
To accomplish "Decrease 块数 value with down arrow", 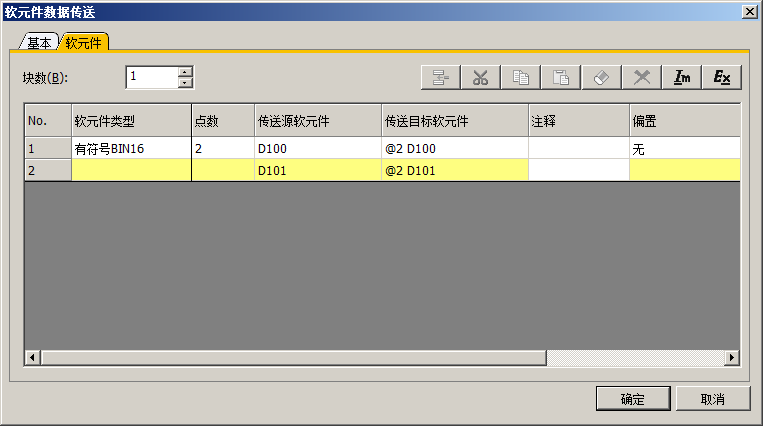I will coord(185,82).
